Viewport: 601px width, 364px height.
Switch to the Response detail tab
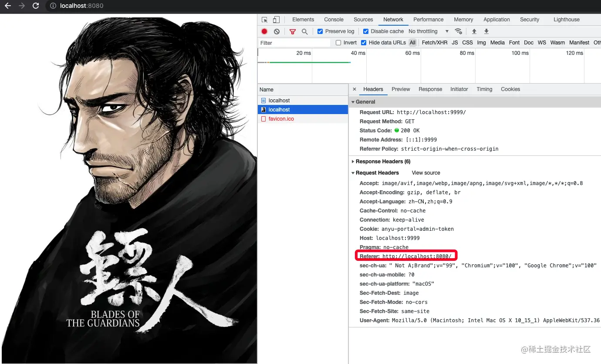[x=430, y=89]
